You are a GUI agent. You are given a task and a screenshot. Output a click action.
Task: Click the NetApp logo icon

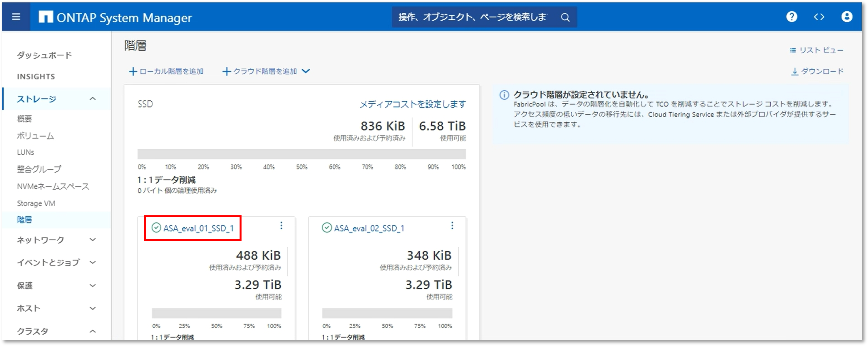coord(46,17)
